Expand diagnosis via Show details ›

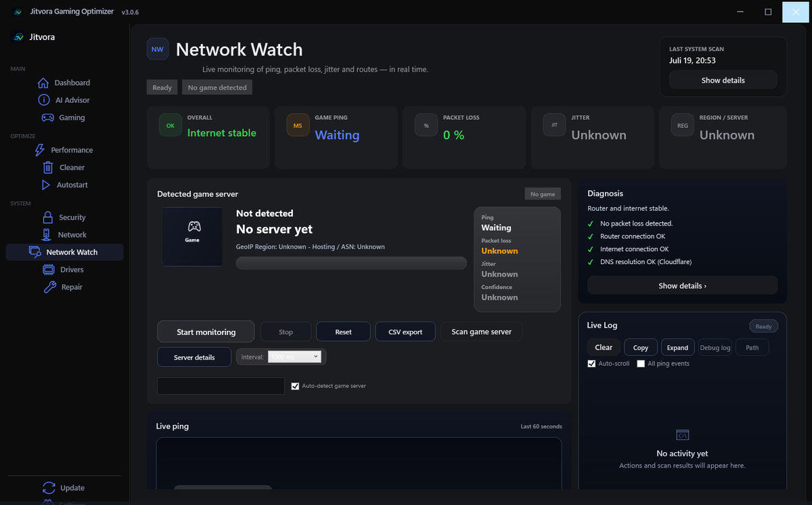682,286
